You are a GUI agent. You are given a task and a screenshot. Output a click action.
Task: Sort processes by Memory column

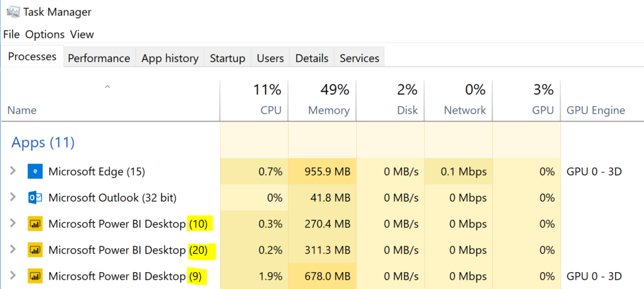[x=322, y=101]
